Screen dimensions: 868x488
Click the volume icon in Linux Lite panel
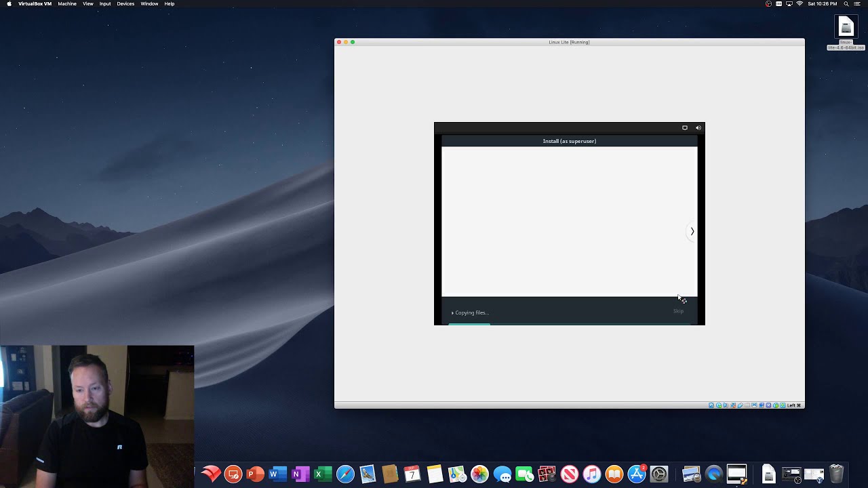point(698,127)
